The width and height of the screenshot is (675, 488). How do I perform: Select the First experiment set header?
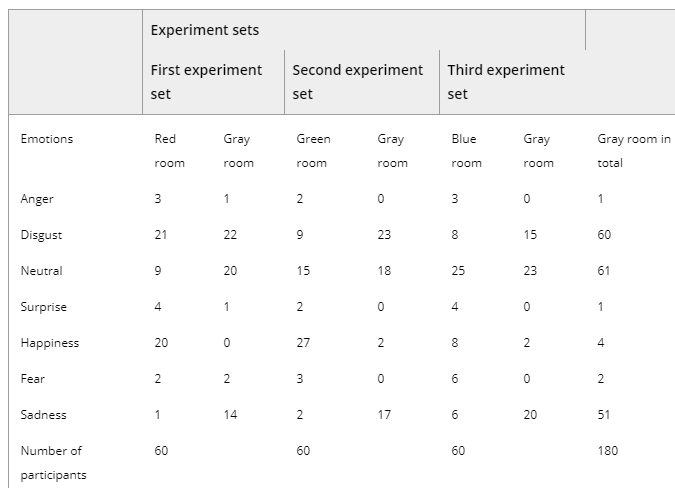206,82
